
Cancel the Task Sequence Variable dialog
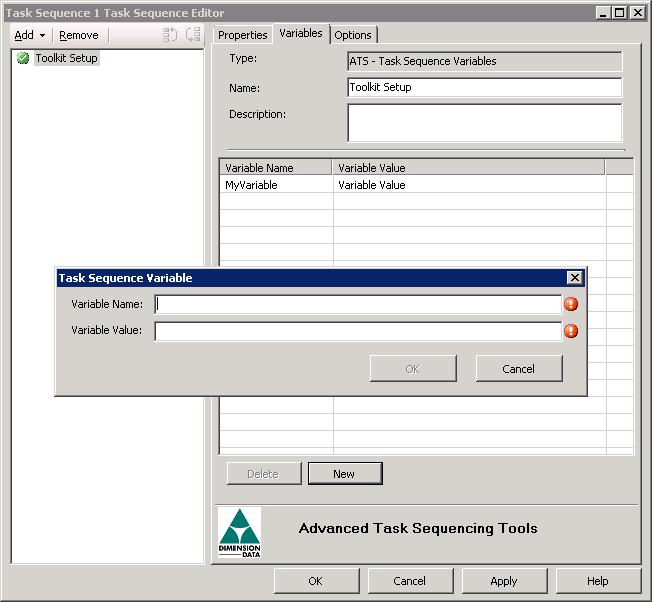pyautogui.click(x=519, y=369)
